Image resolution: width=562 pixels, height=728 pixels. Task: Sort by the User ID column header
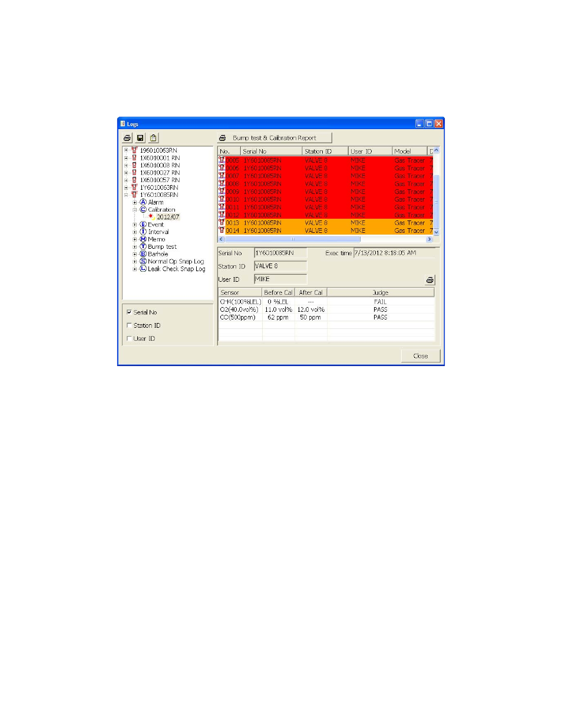pyautogui.click(x=370, y=151)
